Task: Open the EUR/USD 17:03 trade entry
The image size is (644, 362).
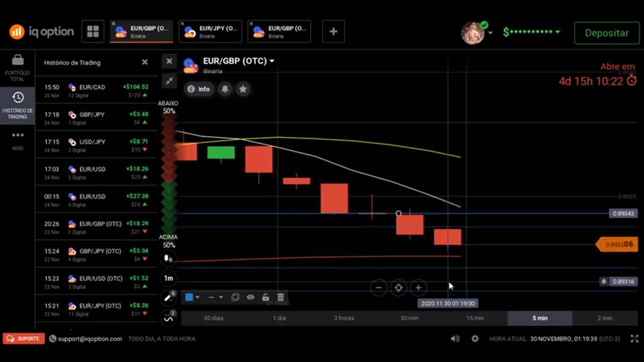Action: click(96, 173)
